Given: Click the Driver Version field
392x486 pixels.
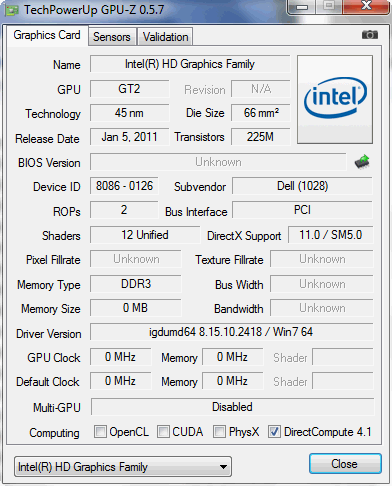Looking at the screenshot, I should [x=232, y=332].
